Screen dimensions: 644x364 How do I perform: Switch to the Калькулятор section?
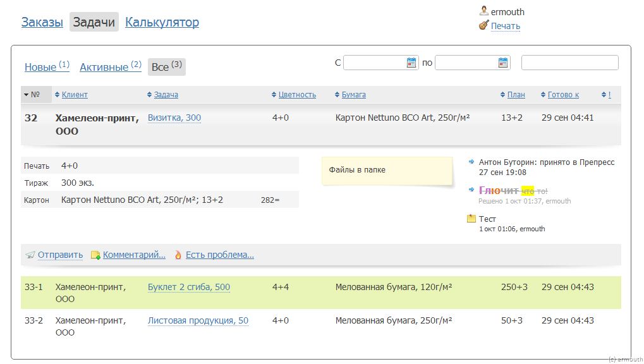coord(162,22)
